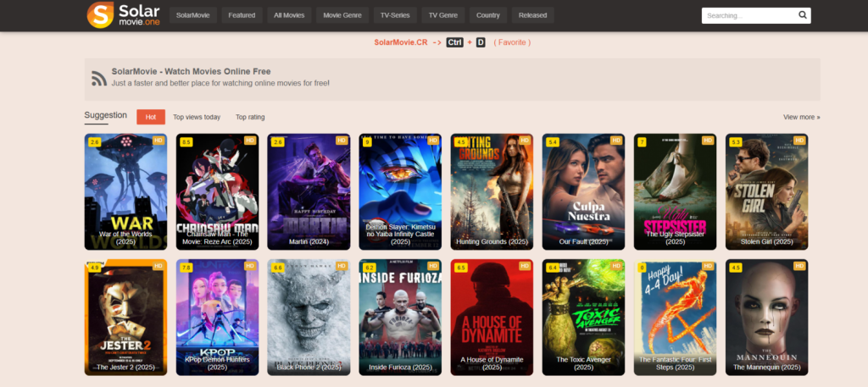The image size is (868, 387).
Task: Open Demon Slayer Infinity Castle poster
Action: (x=400, y=192)
